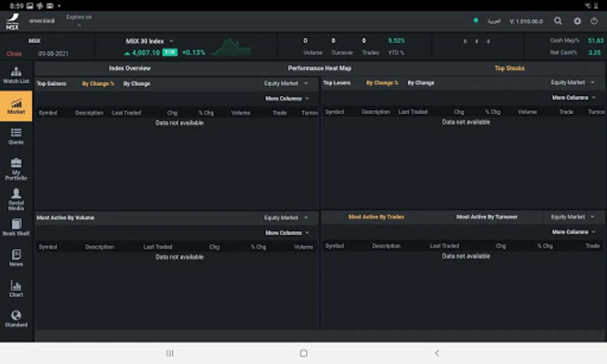Switch to Most Active By Turnover tab
Viewport: 607px width, 364px height.
pyautogui.click(x=487, y=217)
